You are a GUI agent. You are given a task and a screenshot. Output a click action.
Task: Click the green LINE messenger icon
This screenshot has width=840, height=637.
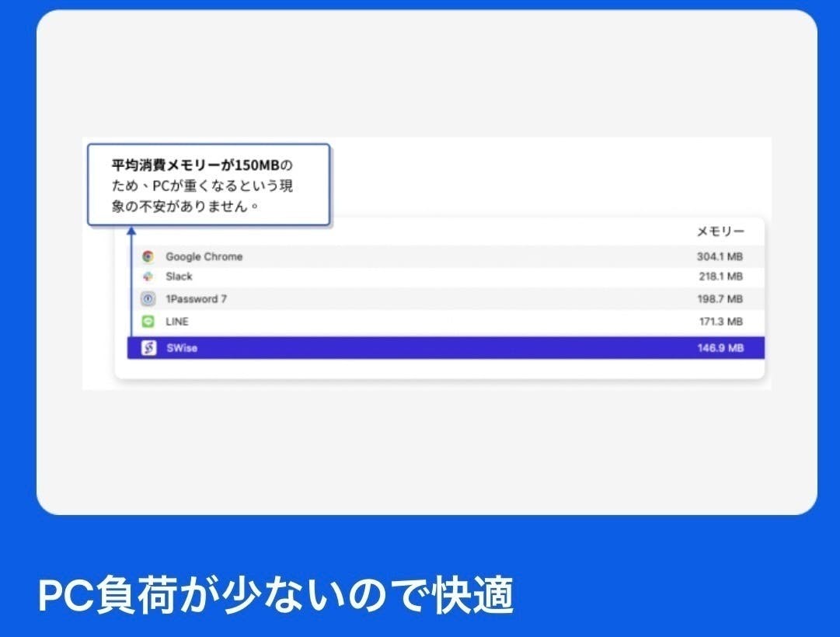tap(146, 321)
